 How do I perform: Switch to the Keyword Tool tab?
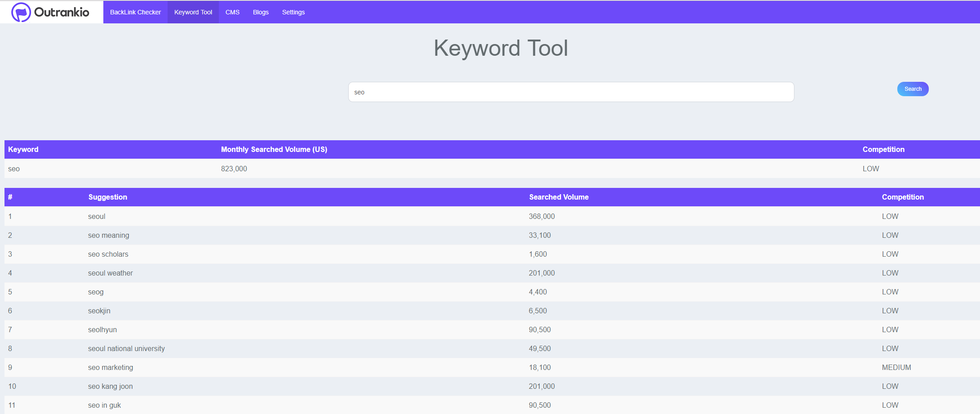193,12
